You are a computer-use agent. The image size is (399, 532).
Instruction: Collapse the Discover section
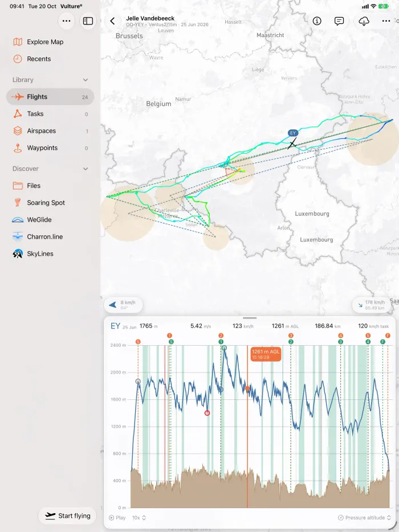[x=85, y=169]
